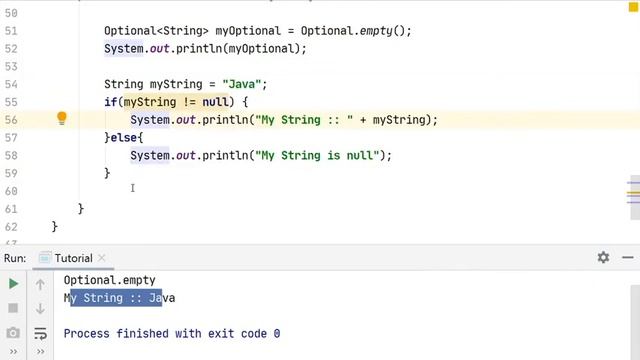This screenshot has height=360, width=640.
Task: Click line number 58 in gutter
Action: pos(11,156)
